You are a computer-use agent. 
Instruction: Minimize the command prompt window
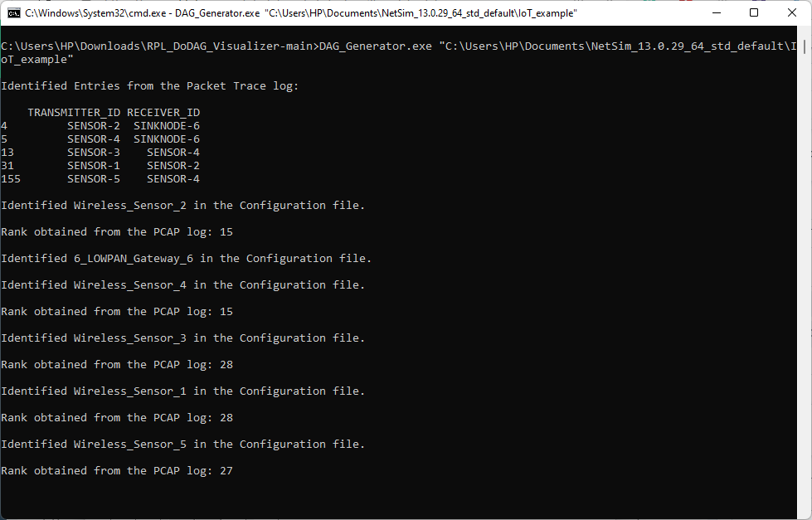point(717,12)
